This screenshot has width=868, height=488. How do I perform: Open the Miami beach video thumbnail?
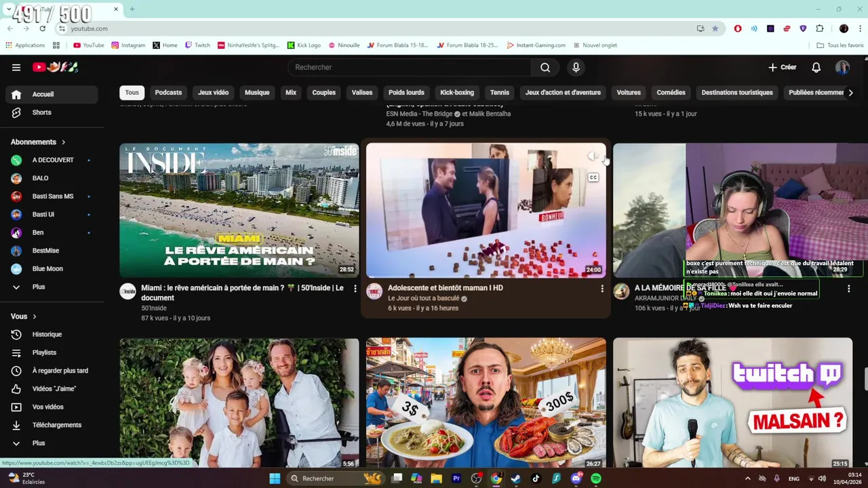[239, 210]
